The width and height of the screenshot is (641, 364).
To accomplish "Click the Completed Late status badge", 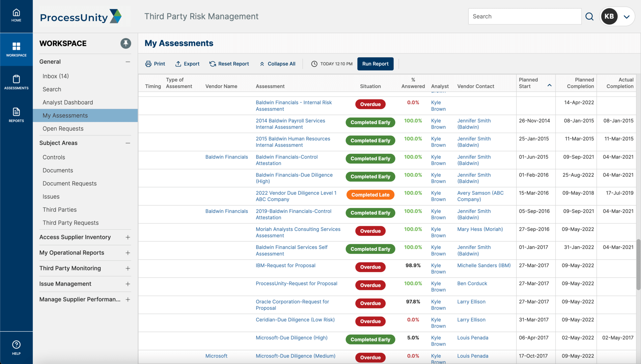I will tap(370, 195).
